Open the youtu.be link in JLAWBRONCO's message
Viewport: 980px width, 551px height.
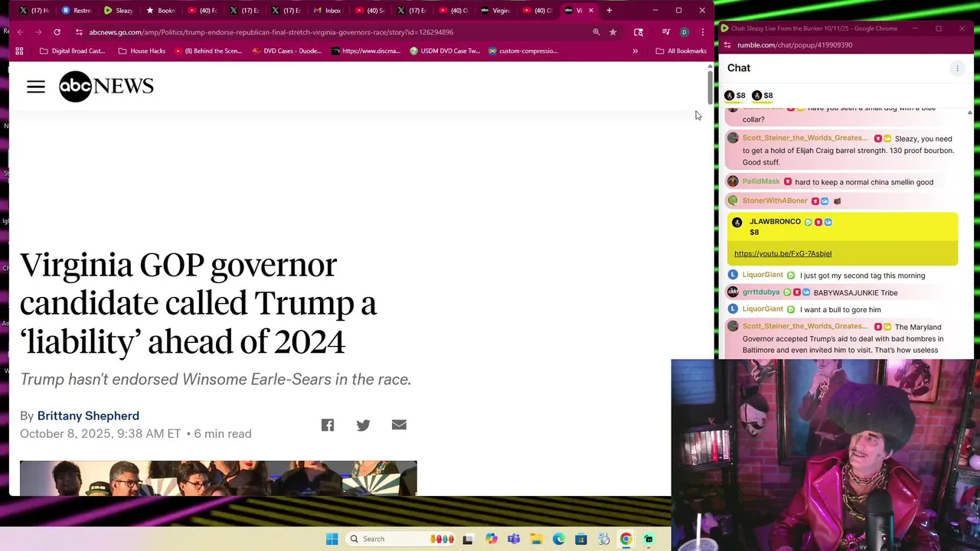pyautogui.click(x=782, y=253)
